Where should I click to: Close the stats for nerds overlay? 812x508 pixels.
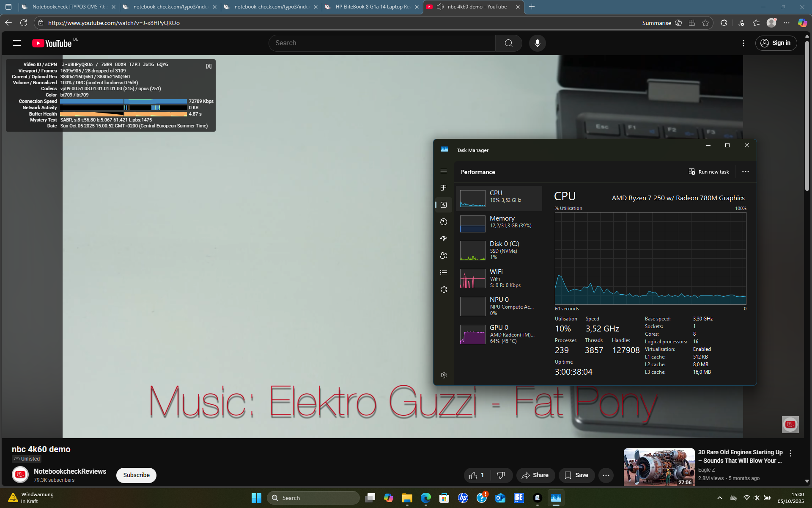coord(209,66)
